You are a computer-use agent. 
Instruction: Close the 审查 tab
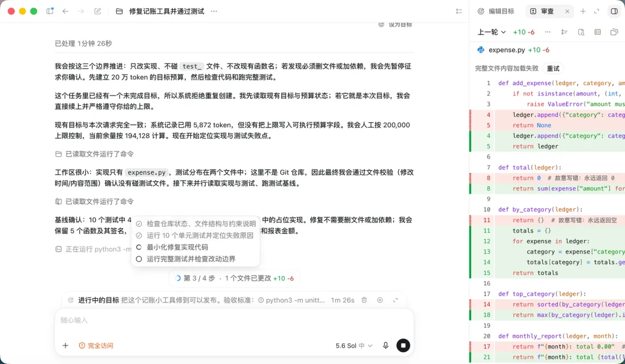pos(567,11)
